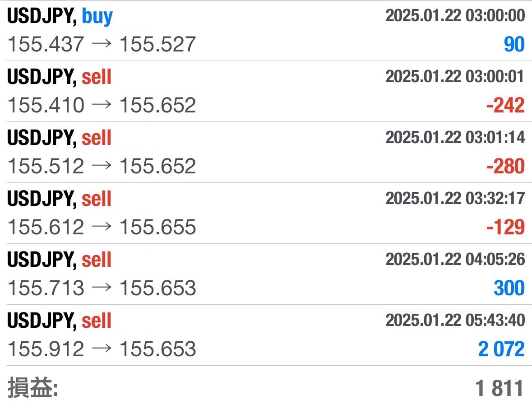Click timestamp 2025.01.22 03:00:01

coord(455,77)
